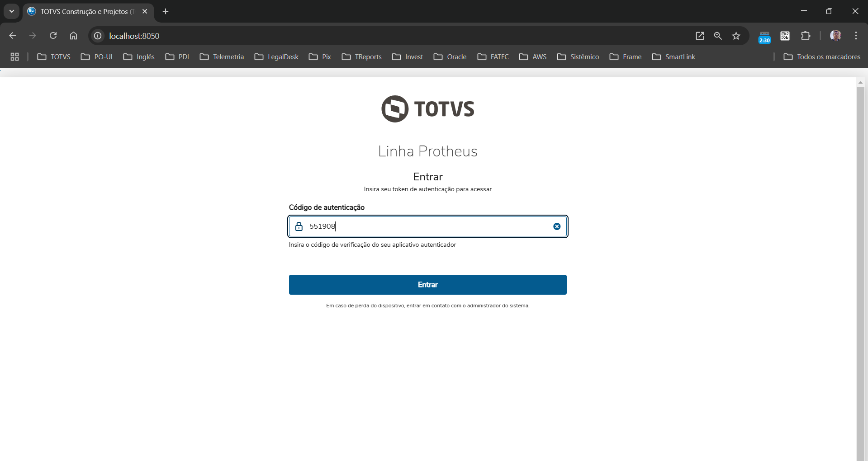Open the browser home page
The image size is (868, 461).
[73, 36]
